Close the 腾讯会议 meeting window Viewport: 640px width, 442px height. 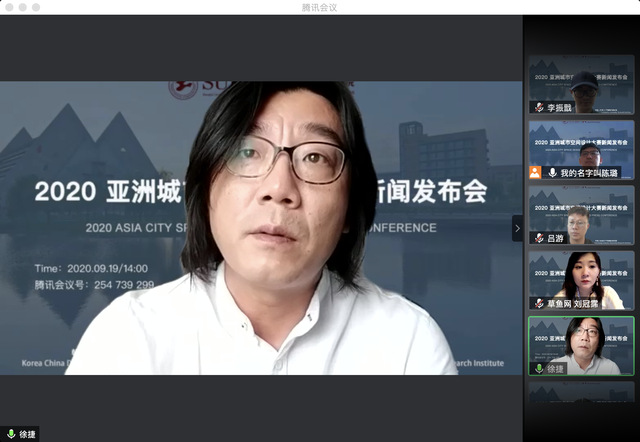[8, 7]
